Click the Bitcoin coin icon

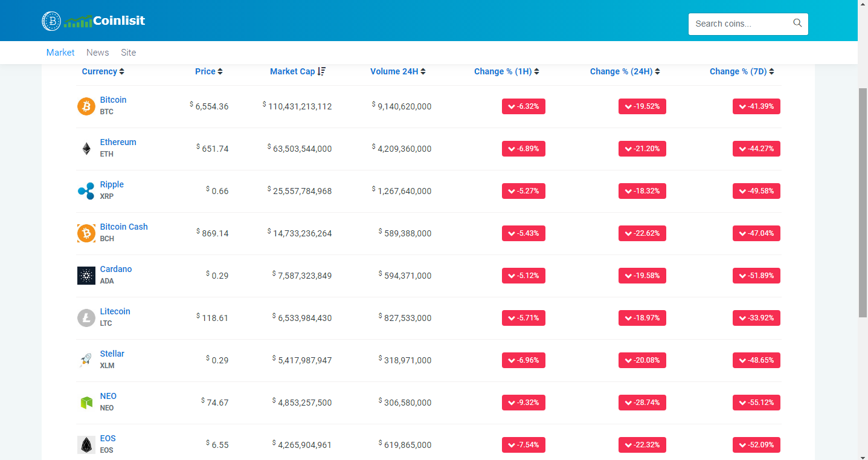[86, 106]
